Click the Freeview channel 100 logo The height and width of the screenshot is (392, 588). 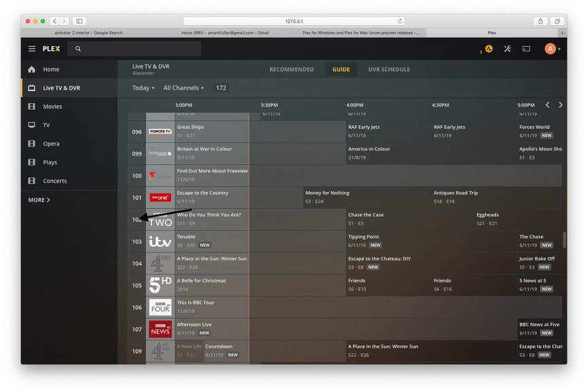coord(160,176)
